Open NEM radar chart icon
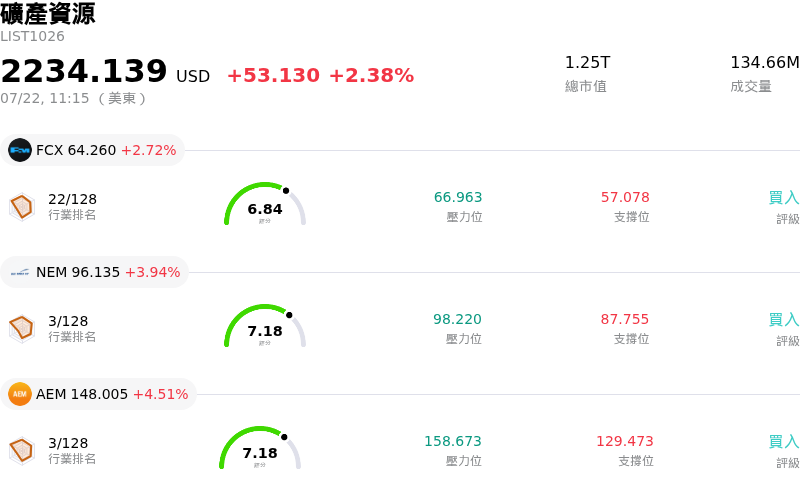800x488 pixels. click(22, 329)
